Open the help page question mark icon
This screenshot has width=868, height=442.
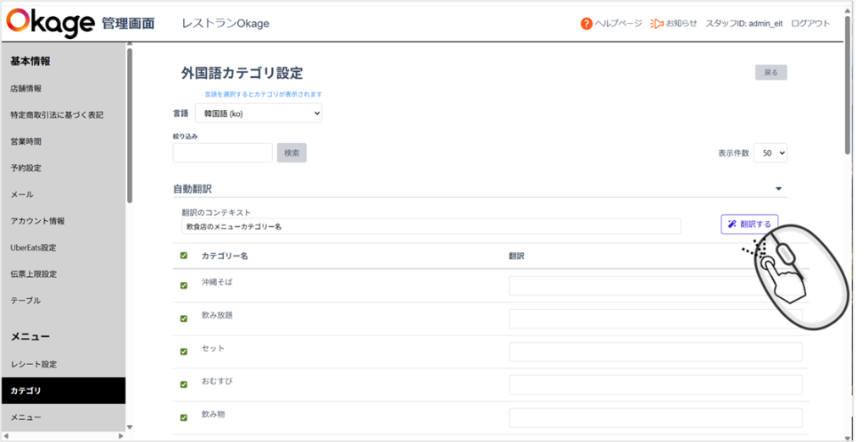coord(586,24)
